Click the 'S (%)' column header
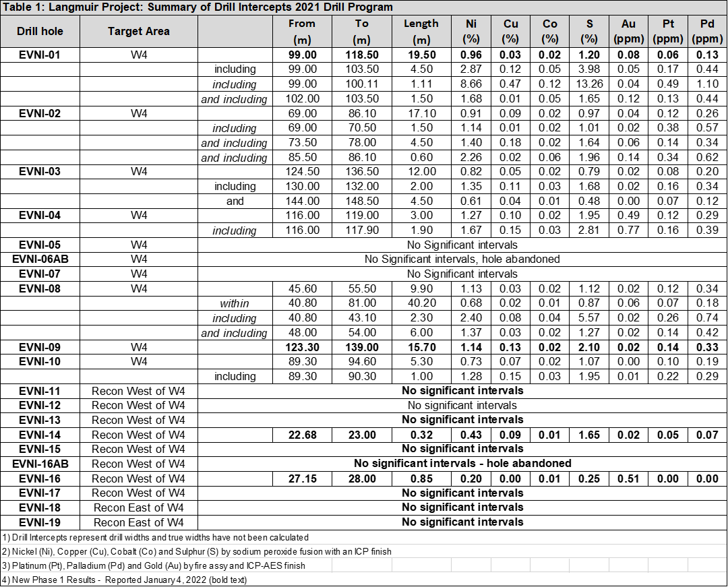 coord(589,31)
